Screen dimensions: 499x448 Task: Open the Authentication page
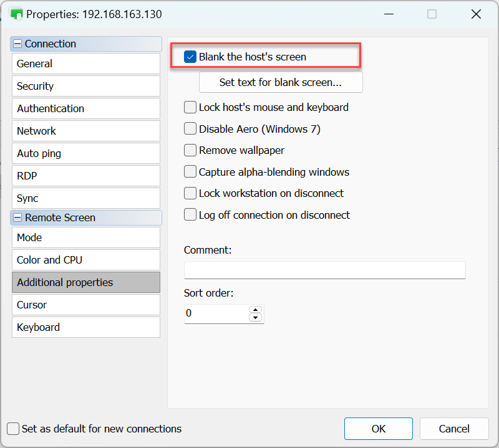pos(86,108)
